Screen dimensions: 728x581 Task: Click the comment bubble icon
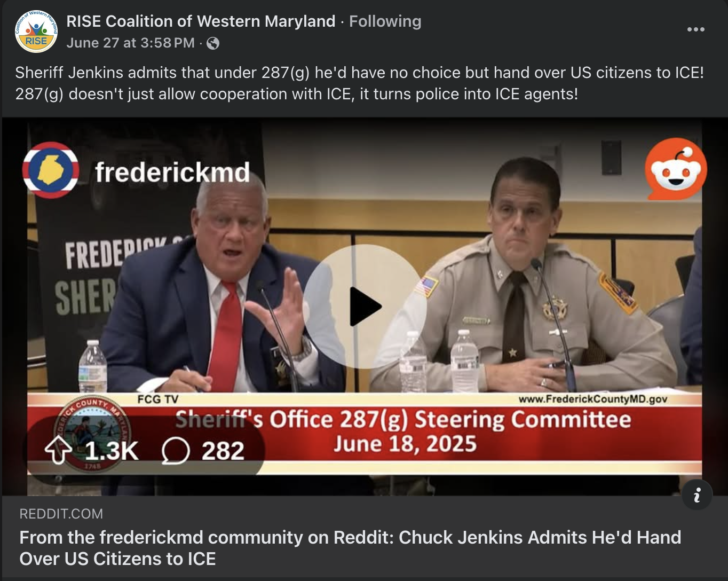(175, 451)
